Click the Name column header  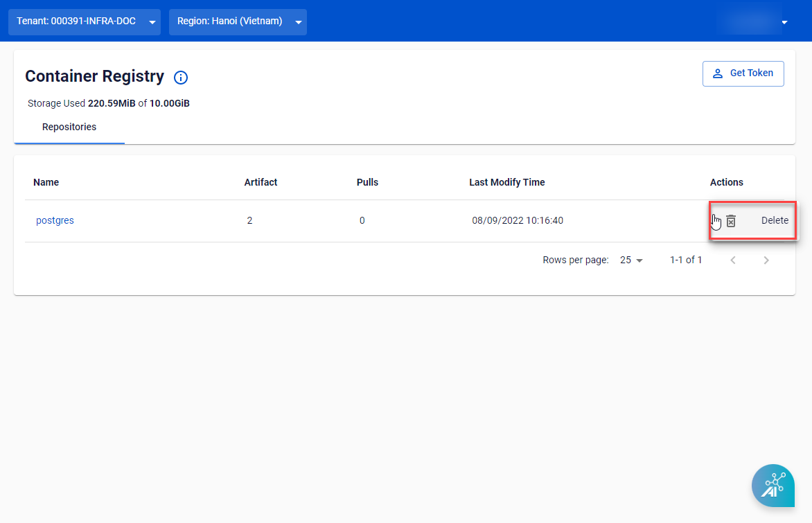[46, 182]
